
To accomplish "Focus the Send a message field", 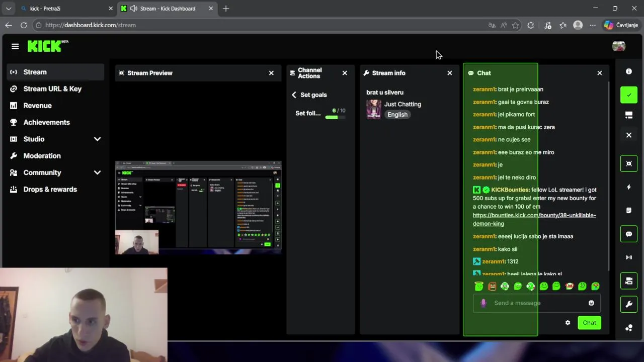I will tap(536, 303).
